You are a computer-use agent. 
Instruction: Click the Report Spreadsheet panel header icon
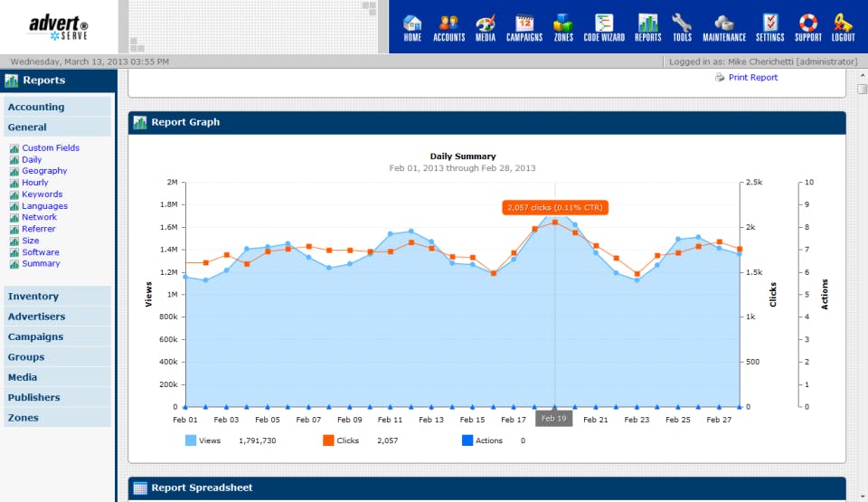pos(140,488)
